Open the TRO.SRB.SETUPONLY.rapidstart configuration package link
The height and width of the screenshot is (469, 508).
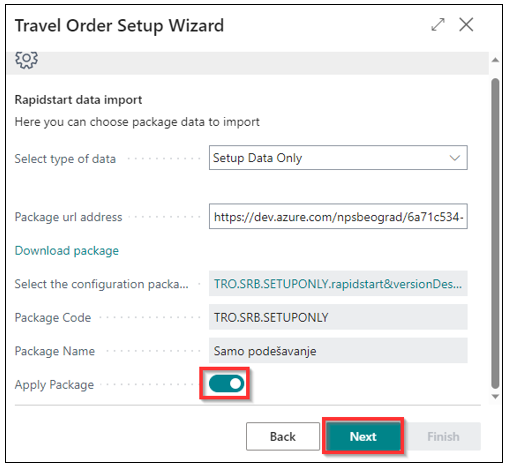(x=338, y=284)
